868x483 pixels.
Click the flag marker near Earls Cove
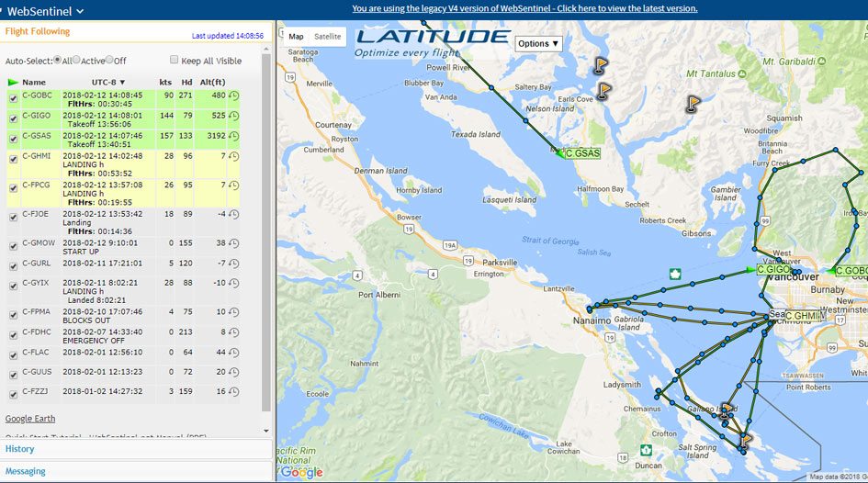604,90
